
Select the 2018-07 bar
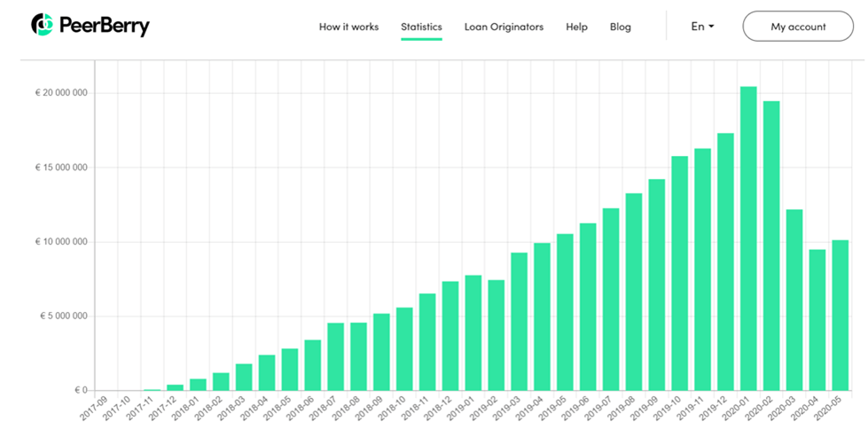point(335,356)
